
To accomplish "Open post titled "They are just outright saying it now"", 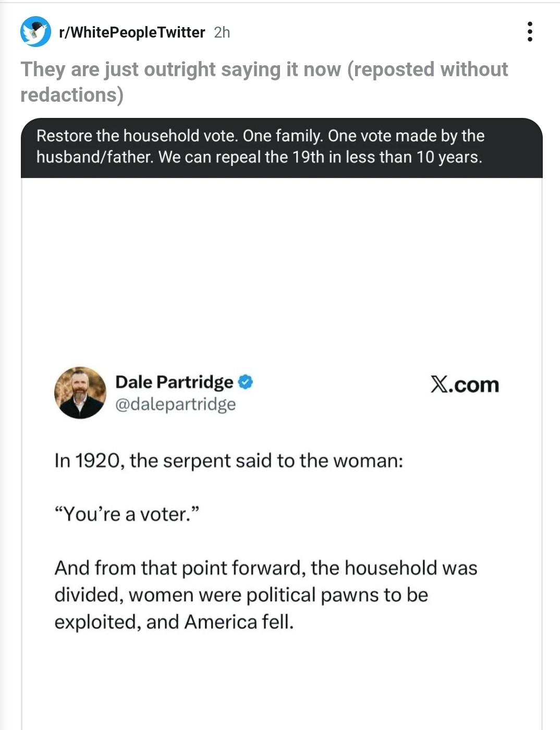I will pyautogui.click(x=180, y=69).
